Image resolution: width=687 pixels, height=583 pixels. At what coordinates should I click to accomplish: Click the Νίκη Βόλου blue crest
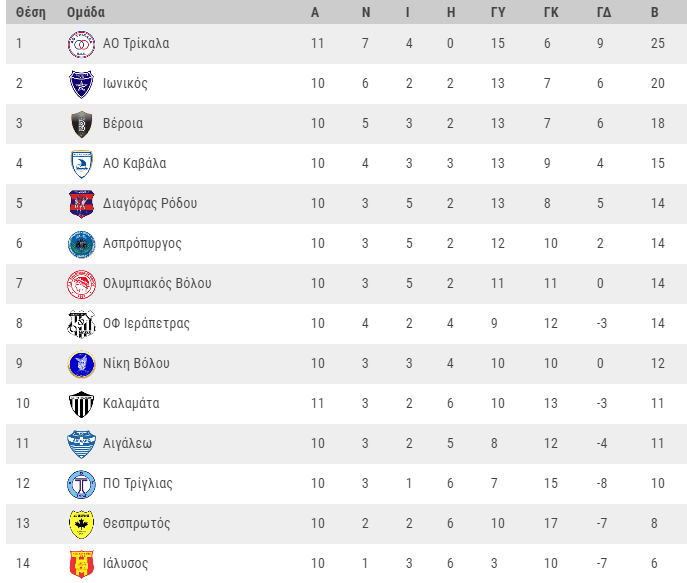tap(81, 364)
